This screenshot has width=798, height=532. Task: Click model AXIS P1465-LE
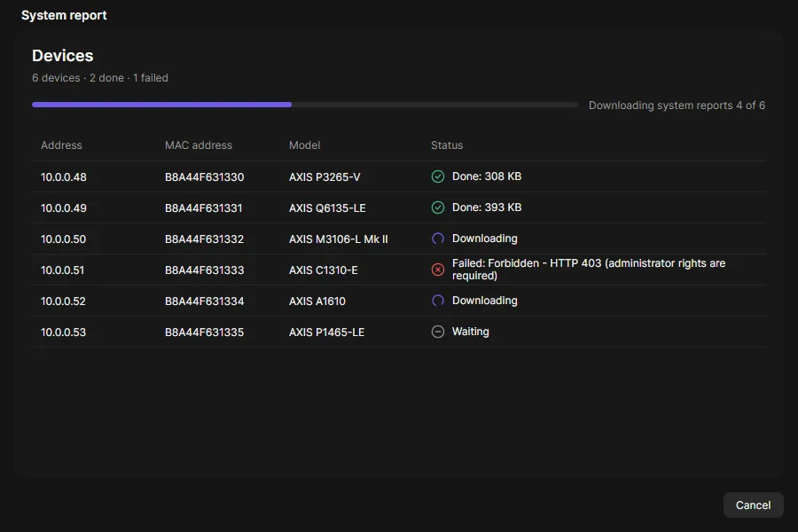(x=326, y=332)
